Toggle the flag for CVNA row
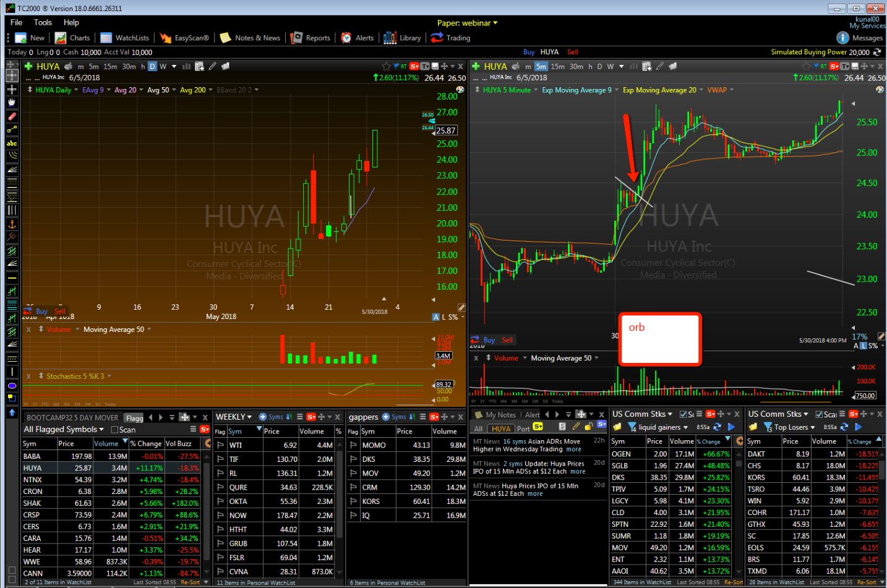The width and height of the screenshot is (887, 588). tap(221, 572)
